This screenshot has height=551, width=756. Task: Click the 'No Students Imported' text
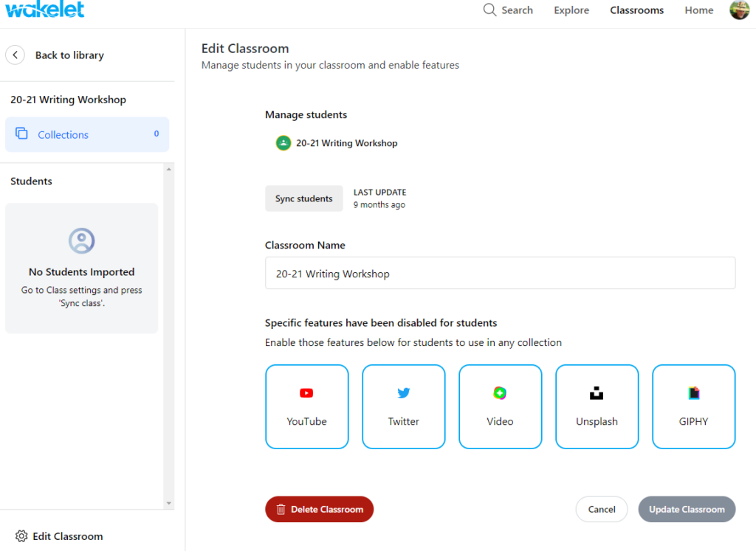click(81, 271)
